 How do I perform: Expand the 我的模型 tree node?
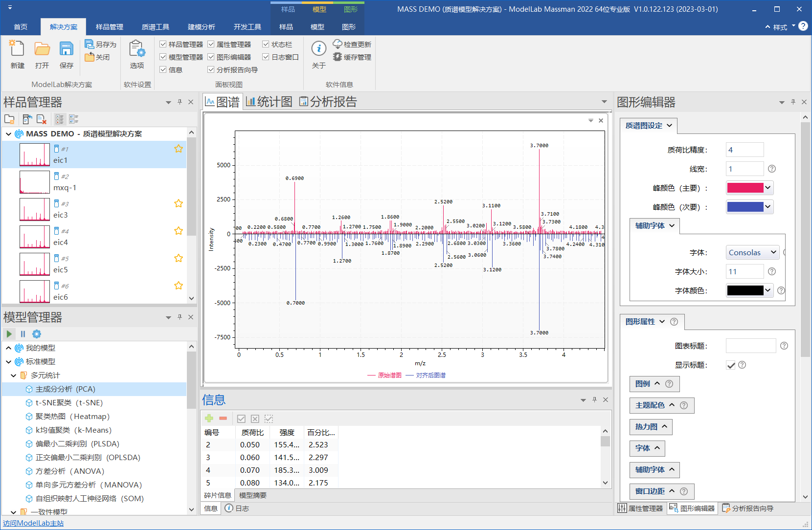pyautogui.click(x=8, y=348)
